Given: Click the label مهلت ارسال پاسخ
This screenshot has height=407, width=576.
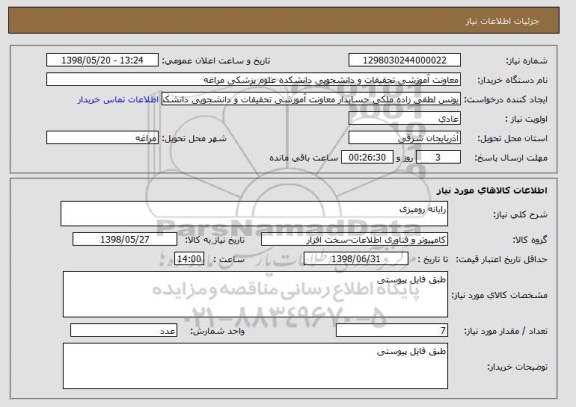Looking at the screenshot, I should point(511,158).
